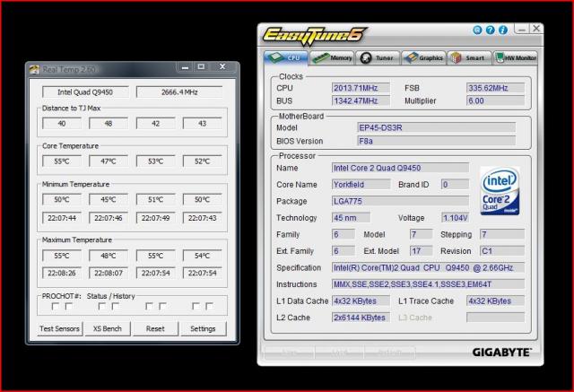Click the 2666.4MHz clock field in Real Temp
Image resolution: width=574 pixels, height=392 pixels.
click(179, 91)
